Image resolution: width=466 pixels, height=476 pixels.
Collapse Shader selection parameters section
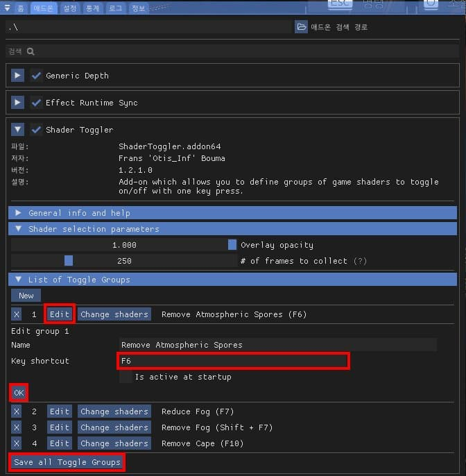click(232, 228)
